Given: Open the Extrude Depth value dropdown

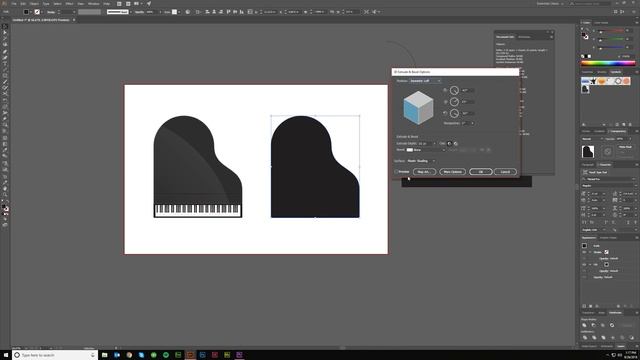Looking at the screenshot, I should [434, 144].
